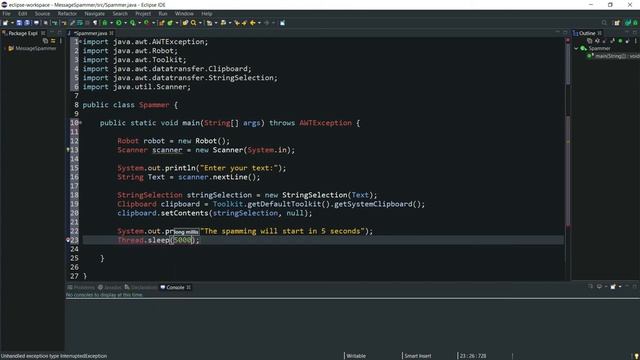Open the New Java Class dropdown arrow
640x360 pixels.
177,23
